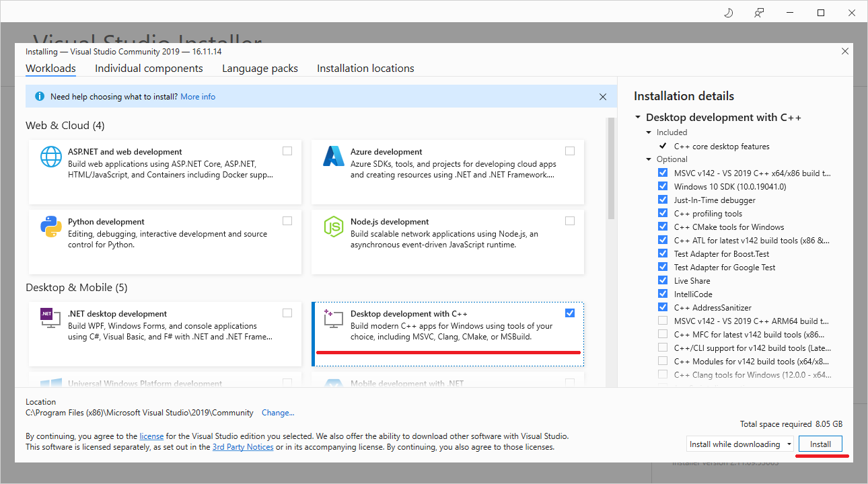Screen dimensions: 868x484
Task: Open the 3rd Party Notices link
Action: click(243, 447)
